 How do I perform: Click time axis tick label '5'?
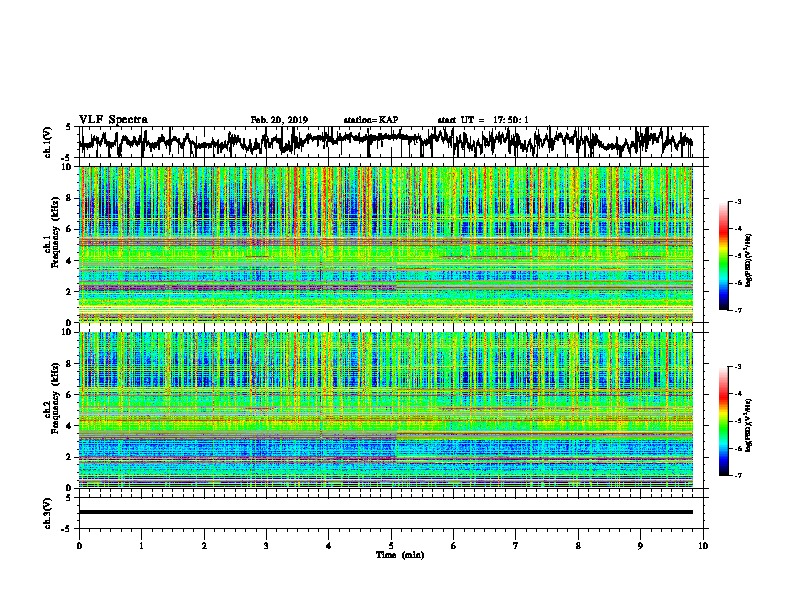coord(391,546)
